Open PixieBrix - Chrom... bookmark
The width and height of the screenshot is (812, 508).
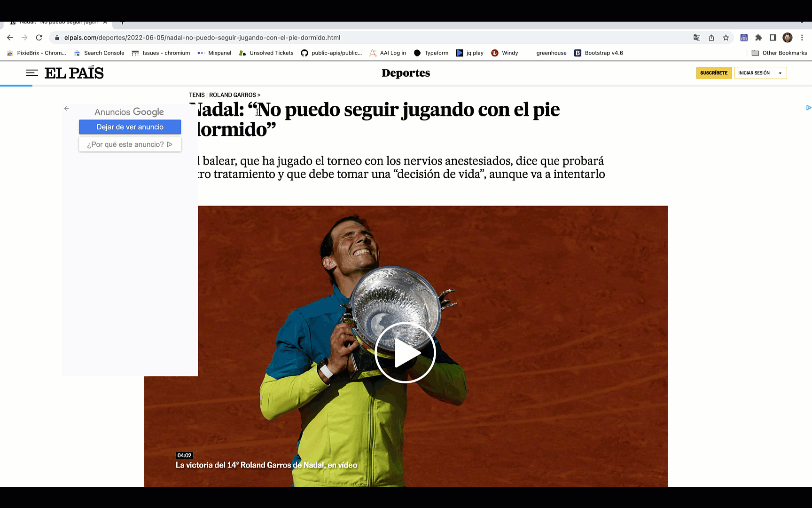[x=37, y=53]
